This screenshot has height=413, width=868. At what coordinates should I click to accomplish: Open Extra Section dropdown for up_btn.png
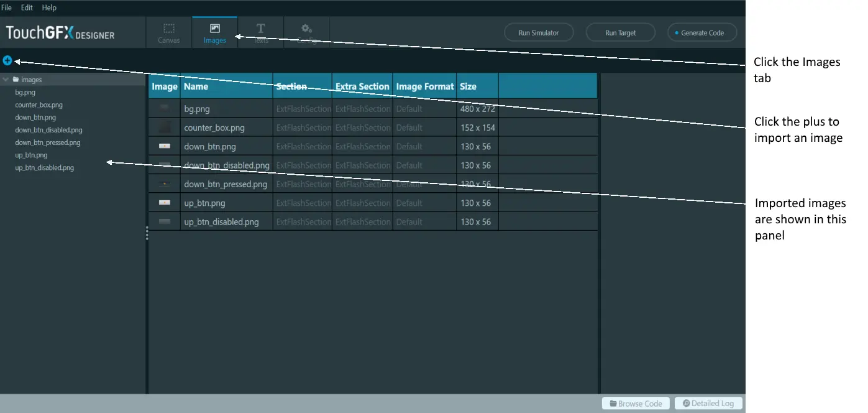(362, 203)
